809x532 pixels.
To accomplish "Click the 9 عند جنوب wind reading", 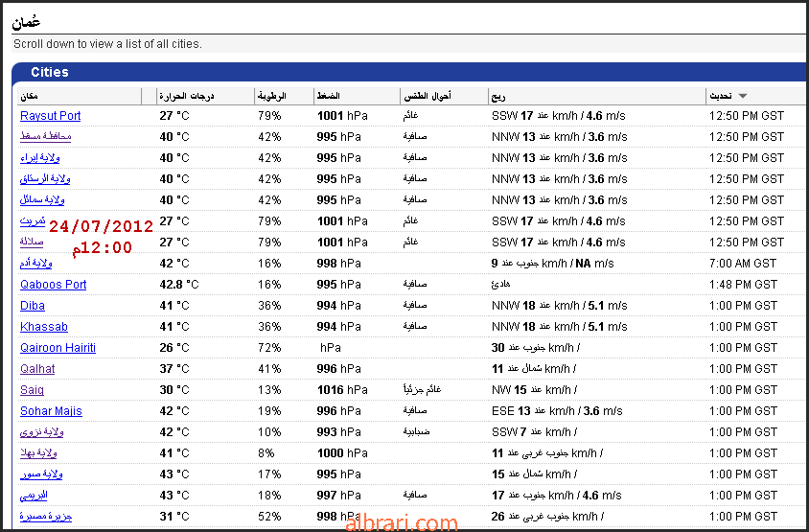I will pos(552,264).
